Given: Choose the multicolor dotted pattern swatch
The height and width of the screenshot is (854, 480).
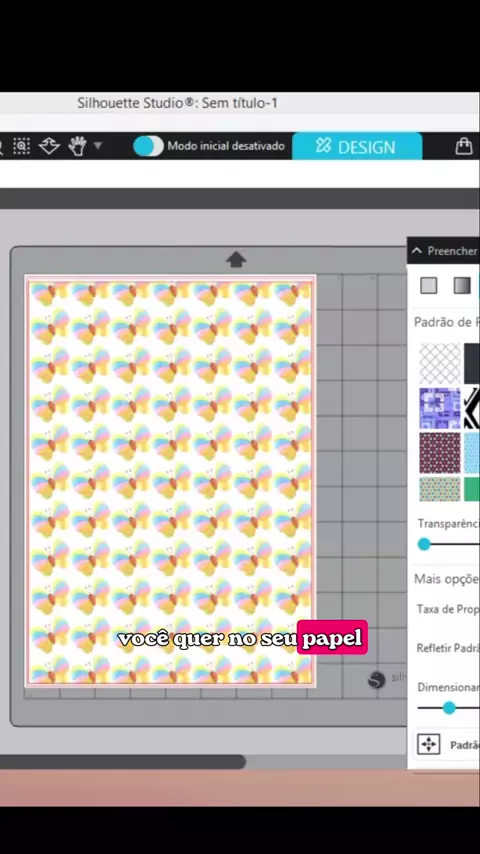Looking at the screenshot, I should coord(440,489).
